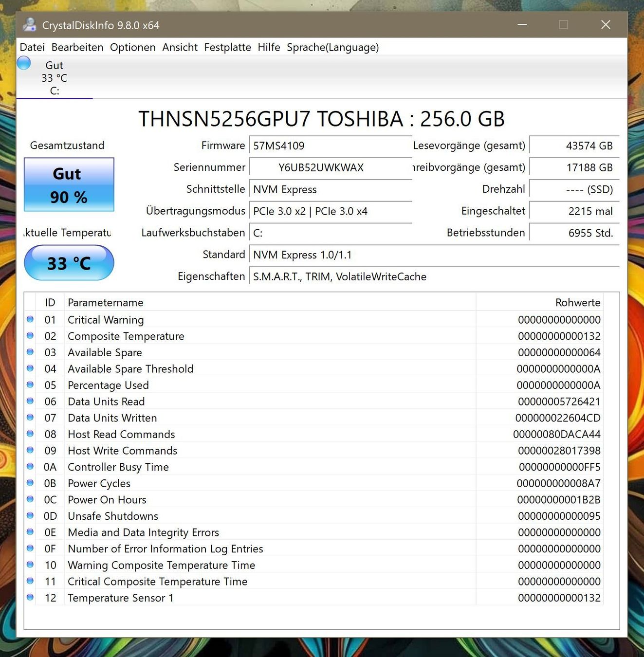Click status dot beside Controller Busy Time
Screen dimensions: 644x657
[x=30, y=466]
